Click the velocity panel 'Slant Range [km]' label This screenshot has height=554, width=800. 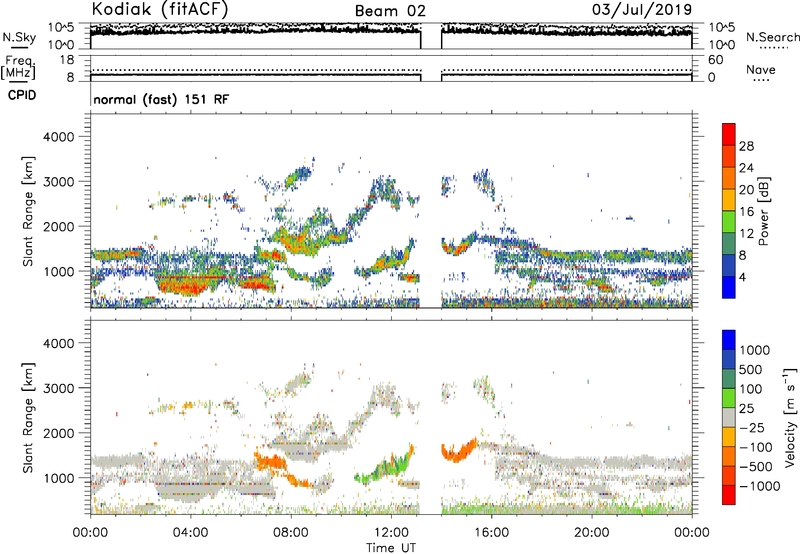29,417
